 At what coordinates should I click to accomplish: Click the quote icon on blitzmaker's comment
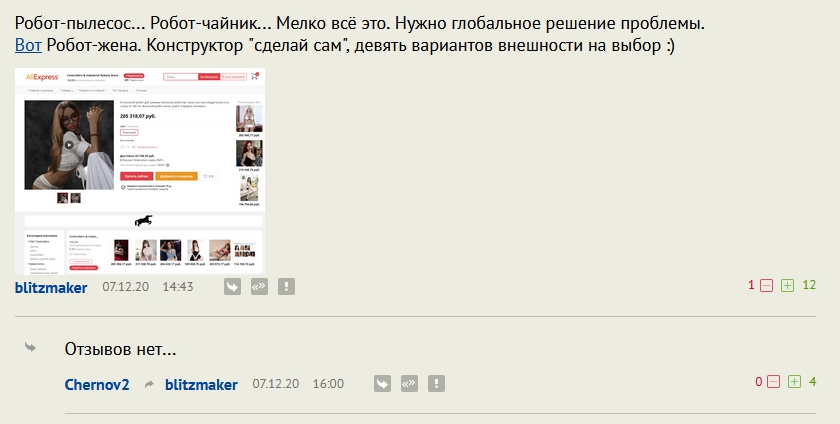(x=259, y=287)
